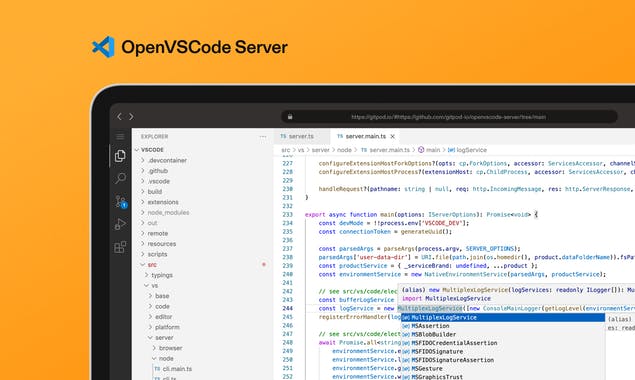Click the gitpod URL address bar
Image resolution: width=635 pixels, height=380 pixels.
pos(449,117)
